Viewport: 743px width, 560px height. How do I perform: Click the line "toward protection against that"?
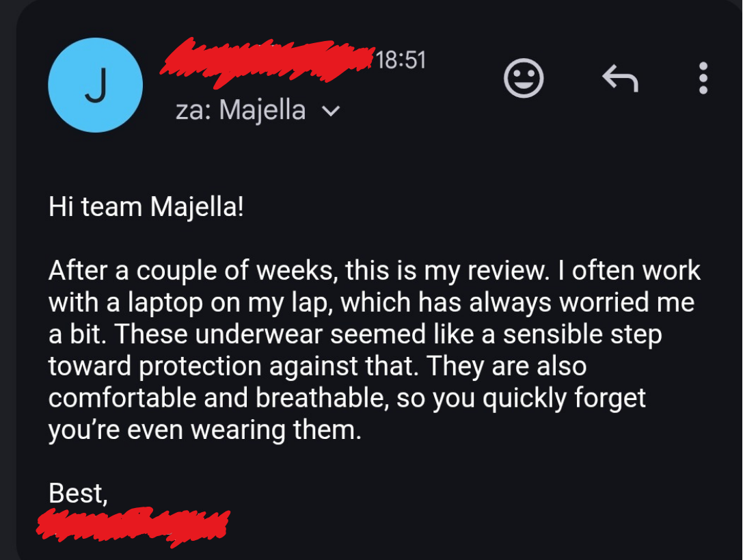[317, 366]
